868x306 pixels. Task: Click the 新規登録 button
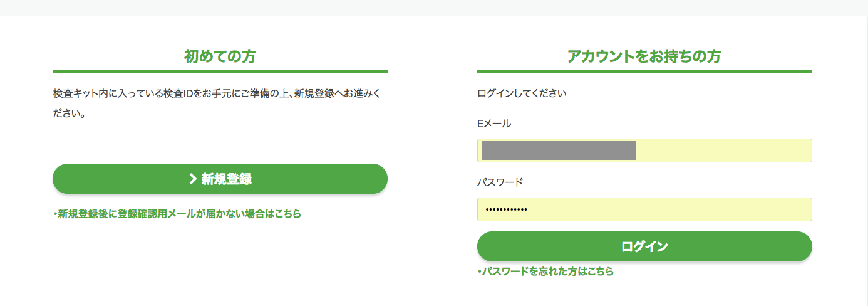click(x=220, y=179)
